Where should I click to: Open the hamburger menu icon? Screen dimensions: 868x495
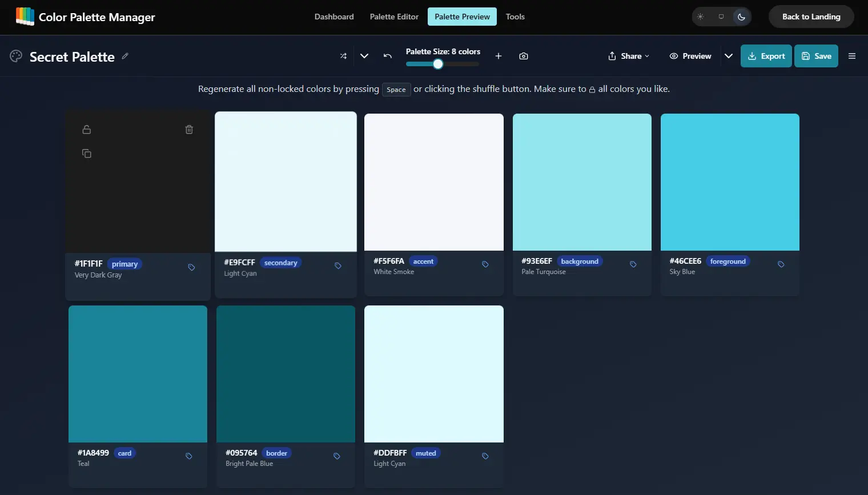coord(852,56)
